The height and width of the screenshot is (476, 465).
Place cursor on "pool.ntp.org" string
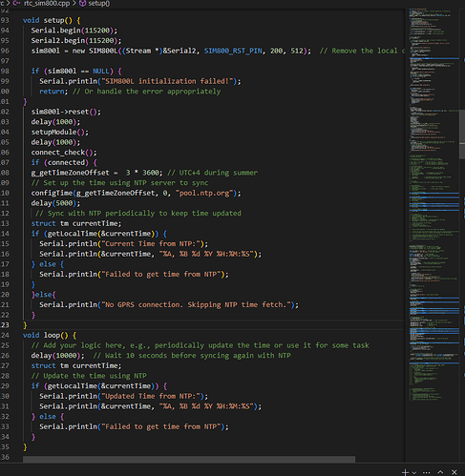(204, 193)
